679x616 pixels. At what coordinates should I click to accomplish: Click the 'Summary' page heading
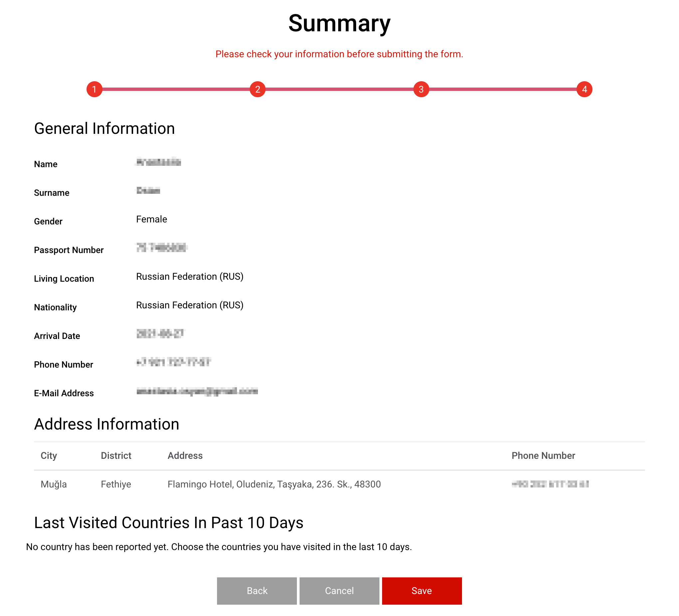pyautogui.click(x=339, y=23)
